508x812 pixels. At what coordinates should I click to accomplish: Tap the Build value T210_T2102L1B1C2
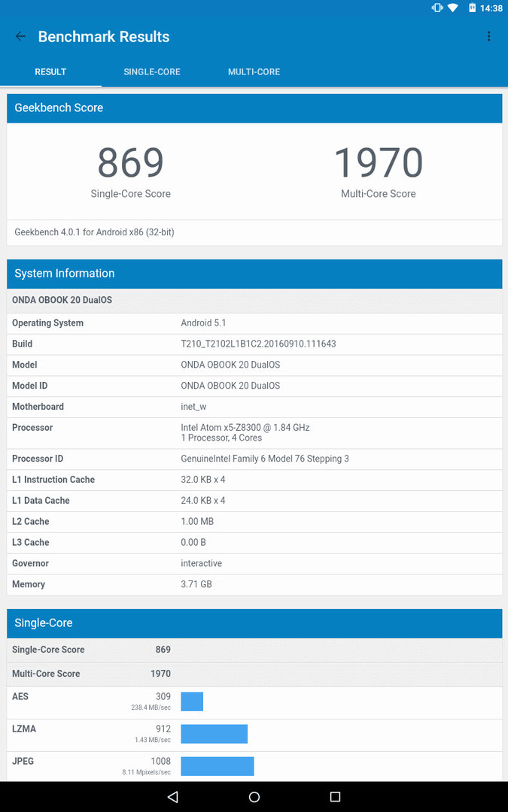pos(258,344)
